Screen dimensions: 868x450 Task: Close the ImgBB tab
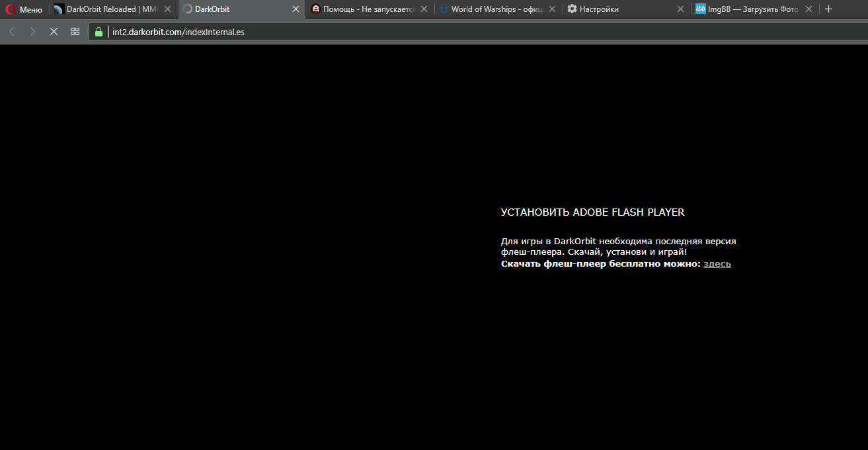(x=809, y=9)
